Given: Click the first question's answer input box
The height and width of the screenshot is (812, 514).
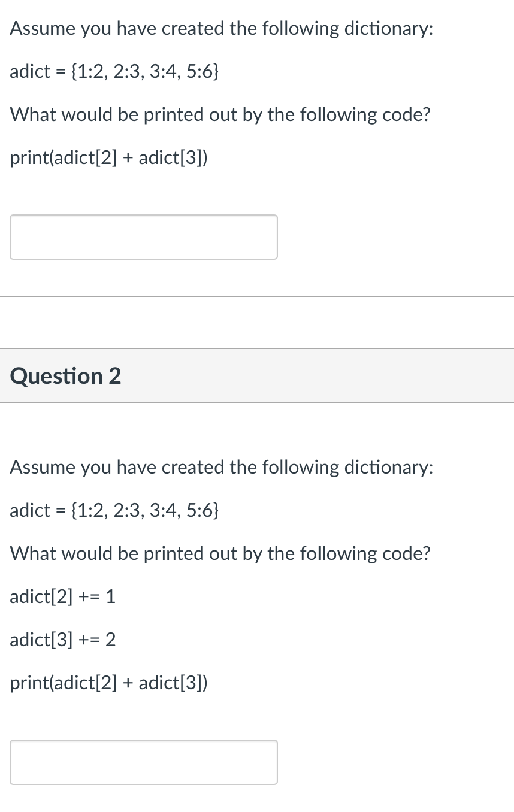Looking at the screenshot, I should [x=144, y=237].
